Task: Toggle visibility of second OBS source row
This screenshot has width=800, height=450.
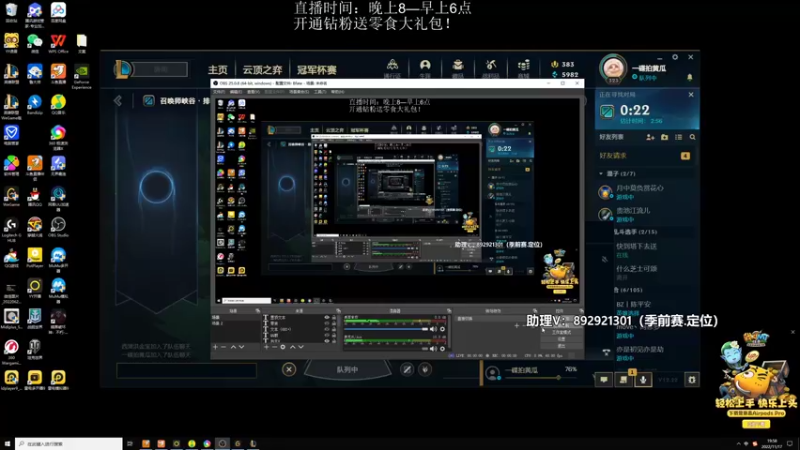Action: pos(327,323)
